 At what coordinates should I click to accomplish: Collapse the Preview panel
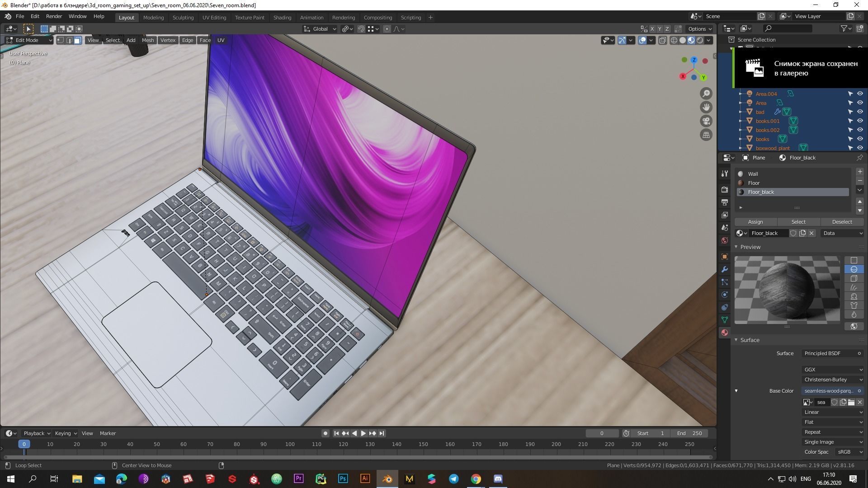point(736,247)
